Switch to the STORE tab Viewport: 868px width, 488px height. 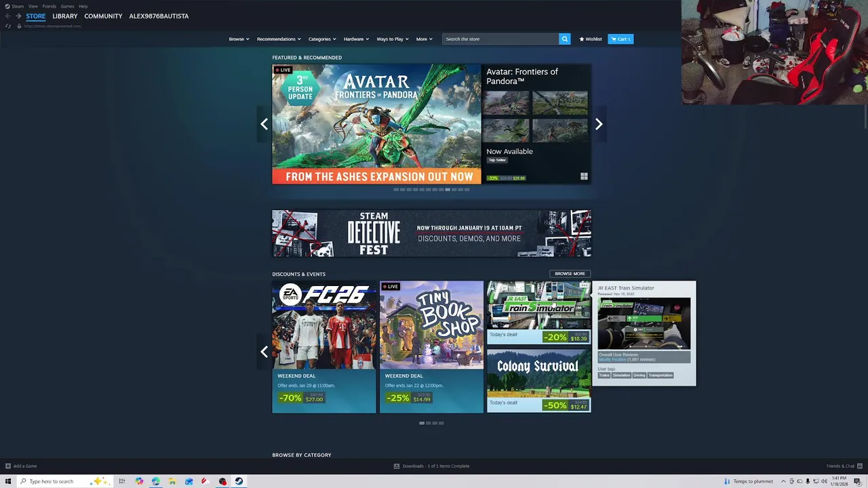(x=36, y=16)
